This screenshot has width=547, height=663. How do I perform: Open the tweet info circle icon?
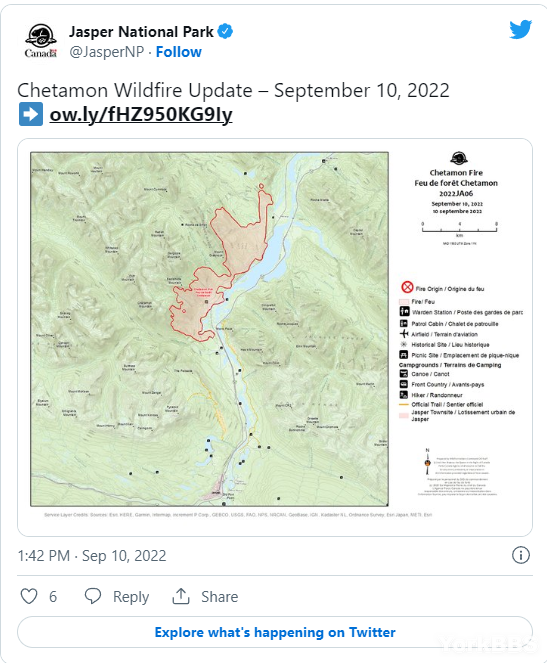pyautogui.click(x=520, y=555)
